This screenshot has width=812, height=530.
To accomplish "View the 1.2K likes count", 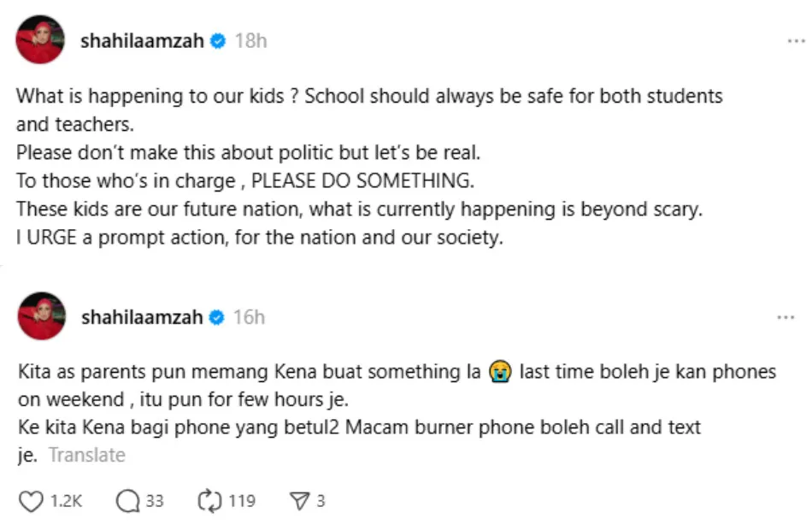I will pos(66,501).
